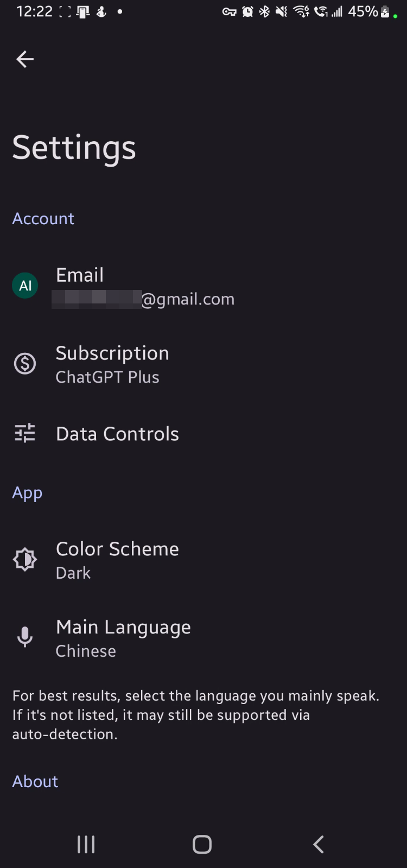Tap the dollar sign Subscription icon
The width and height of the screenshot is (407, 868).
[25, 364]
